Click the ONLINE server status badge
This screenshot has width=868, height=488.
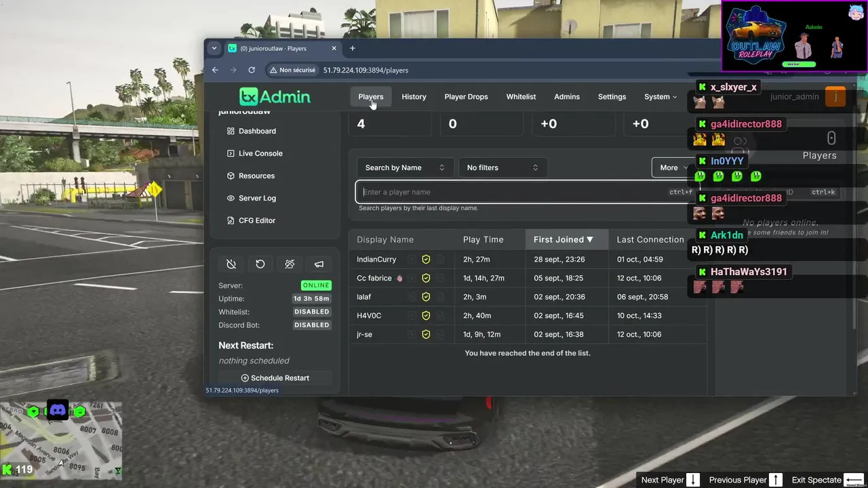(316, 285)
